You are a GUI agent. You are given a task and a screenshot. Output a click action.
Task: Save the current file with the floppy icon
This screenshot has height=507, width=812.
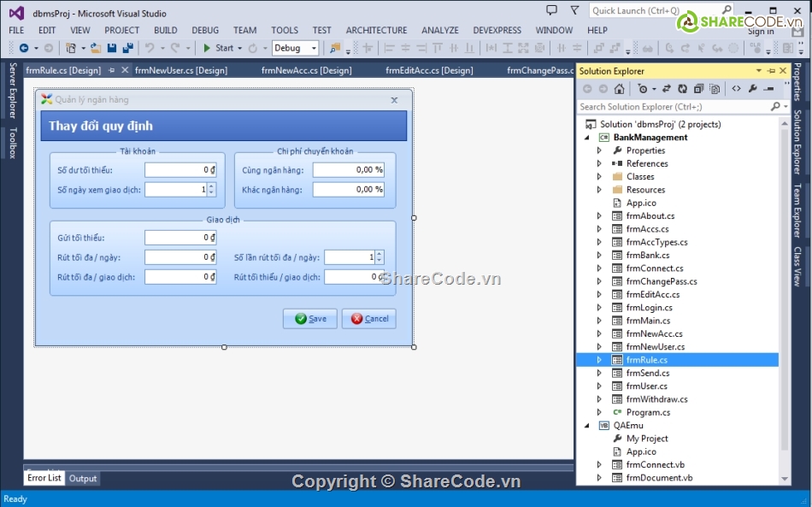click(x=112, y=48)
